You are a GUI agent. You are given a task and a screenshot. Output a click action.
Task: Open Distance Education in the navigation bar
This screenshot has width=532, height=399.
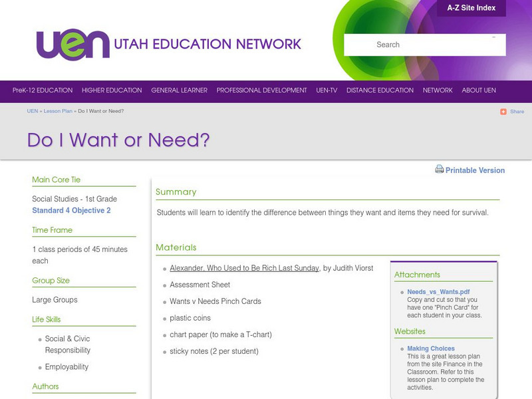pyautogui.click(x=379, y=90)
